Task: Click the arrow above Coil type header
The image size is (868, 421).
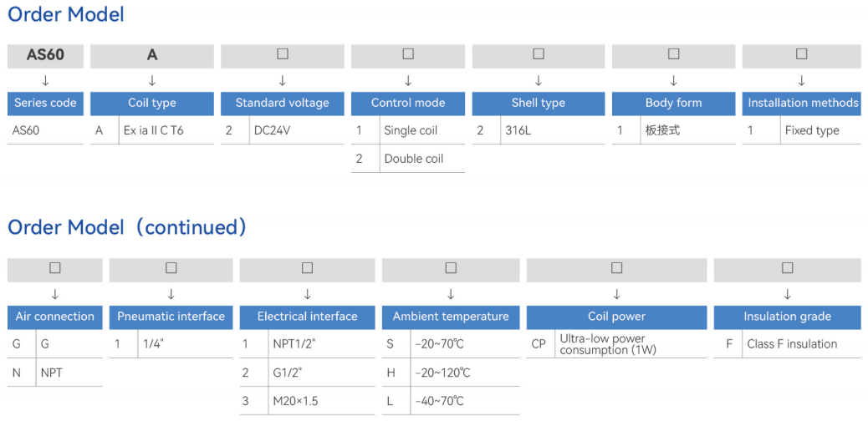Action: click(x=152, y=81)
